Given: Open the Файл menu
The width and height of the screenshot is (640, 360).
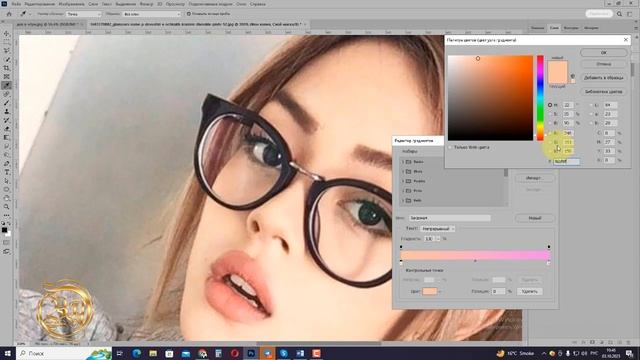Looking at the screenshot, I should click(x=16, y=4).
